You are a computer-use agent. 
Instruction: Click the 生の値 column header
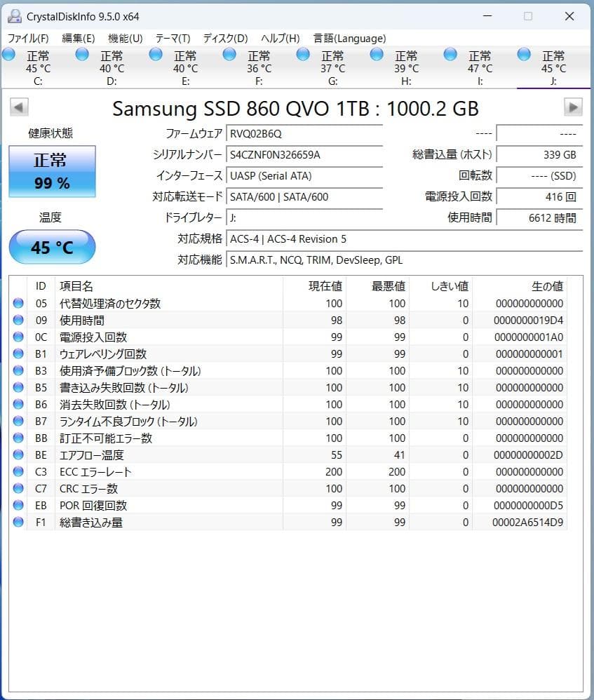520,286
